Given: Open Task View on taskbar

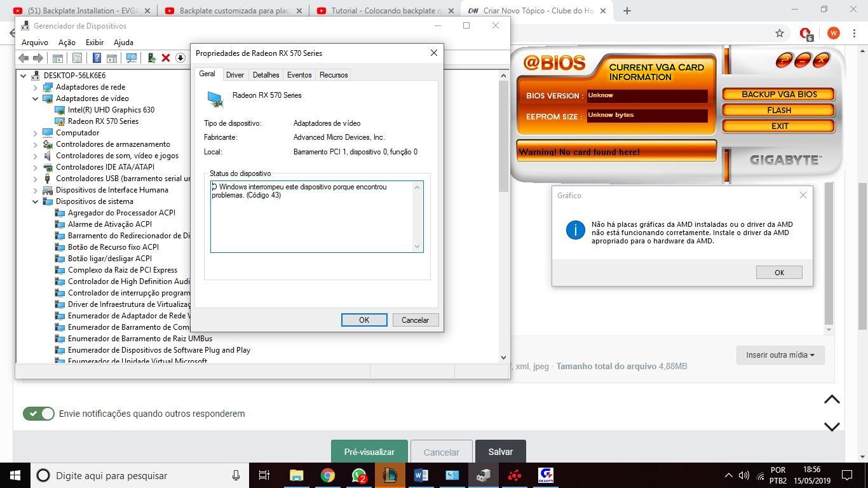Looking at the screenshot, I should pyautogui.click(x=264, y=475).
